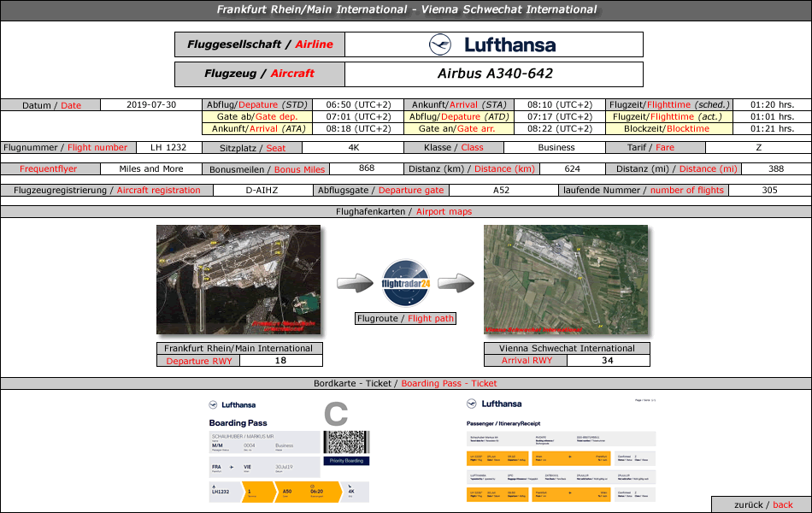Click the zurück / back button
This screenshot has width=812, height=513.
[x=762, y=504]
